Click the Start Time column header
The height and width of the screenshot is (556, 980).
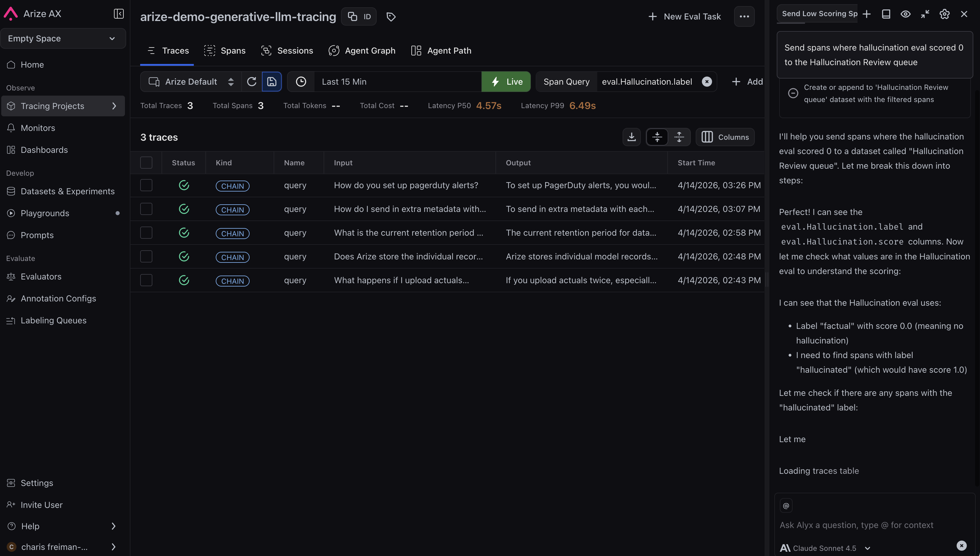696,163
